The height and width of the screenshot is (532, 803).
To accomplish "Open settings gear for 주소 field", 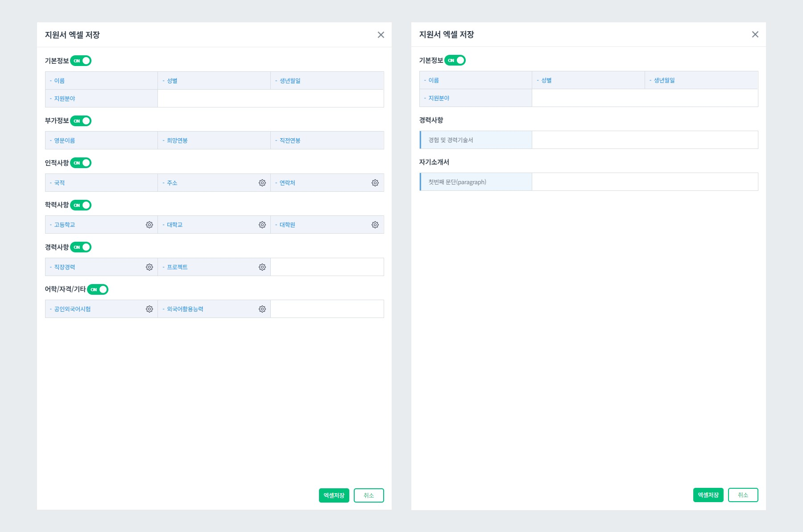I will [x=262, y=183].
